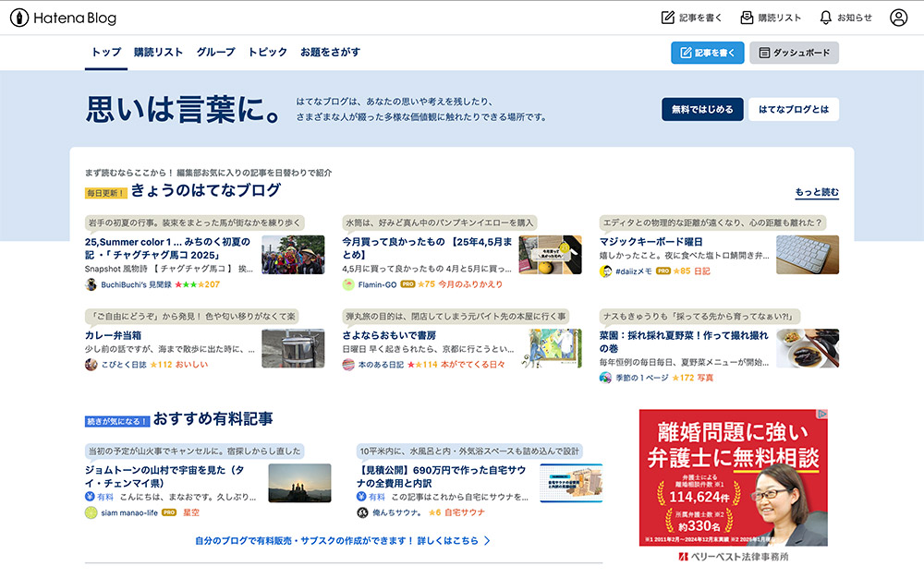Click the おいしい tag link
Screen dimensions: 924x578
pos(191,365)
